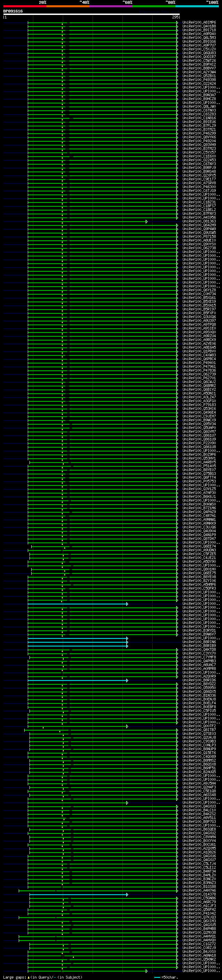The image size is (222, 980).
Task: Open hit UniRef100_A4H7A6
Action: coord(199,891)
